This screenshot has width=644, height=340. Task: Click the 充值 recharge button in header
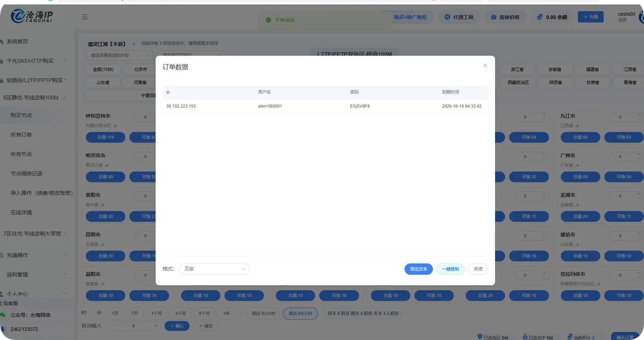click(x=591, y=17)
